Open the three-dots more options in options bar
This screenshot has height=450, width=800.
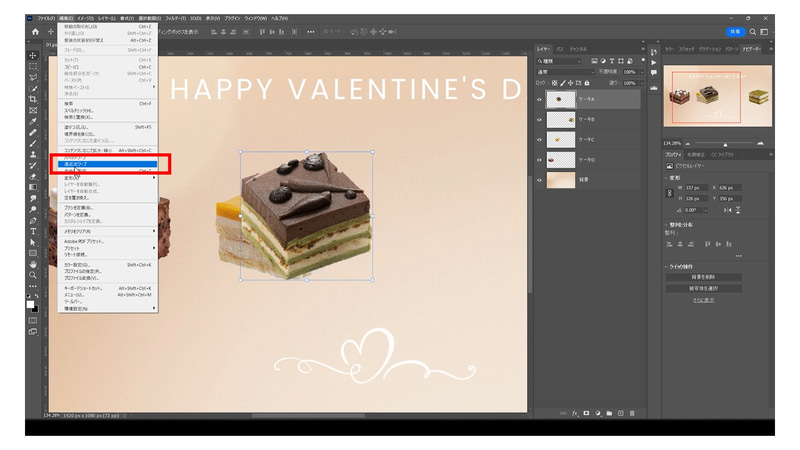point(311,32)
